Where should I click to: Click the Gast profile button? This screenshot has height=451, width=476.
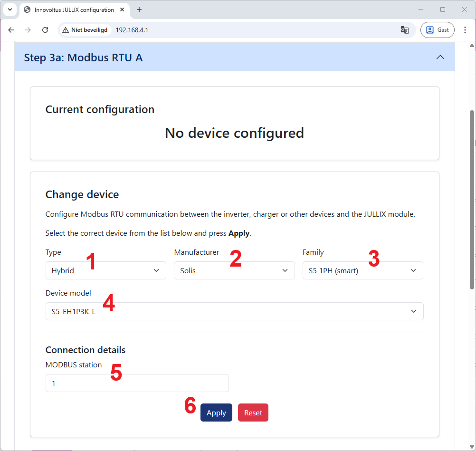pyautogui.click(x=437, y=30)
